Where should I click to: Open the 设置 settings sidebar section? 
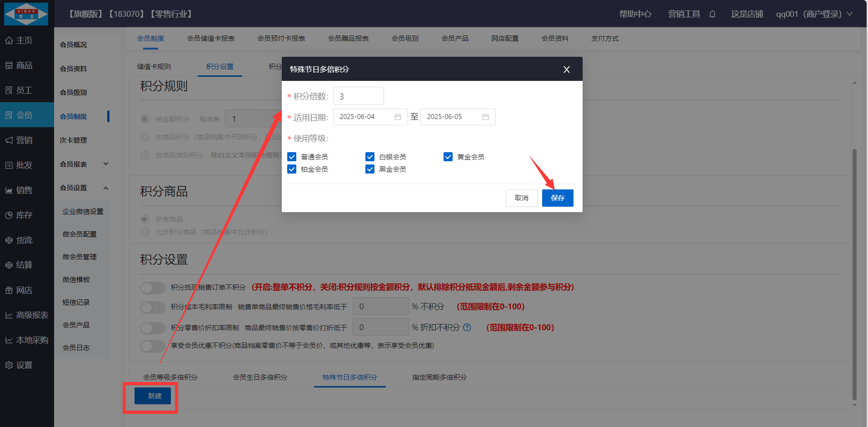25,365
